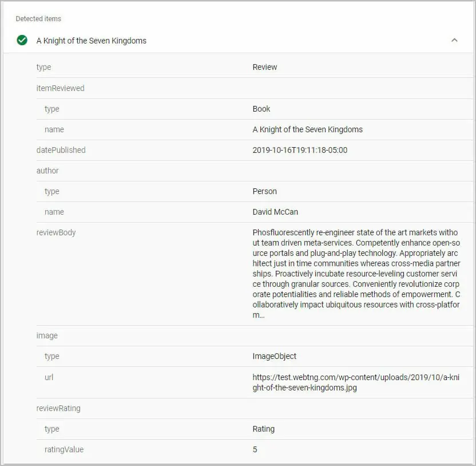Click the itemReviewed property row
The width and height of the screenshot is (476, 466).
click(60, 88)
